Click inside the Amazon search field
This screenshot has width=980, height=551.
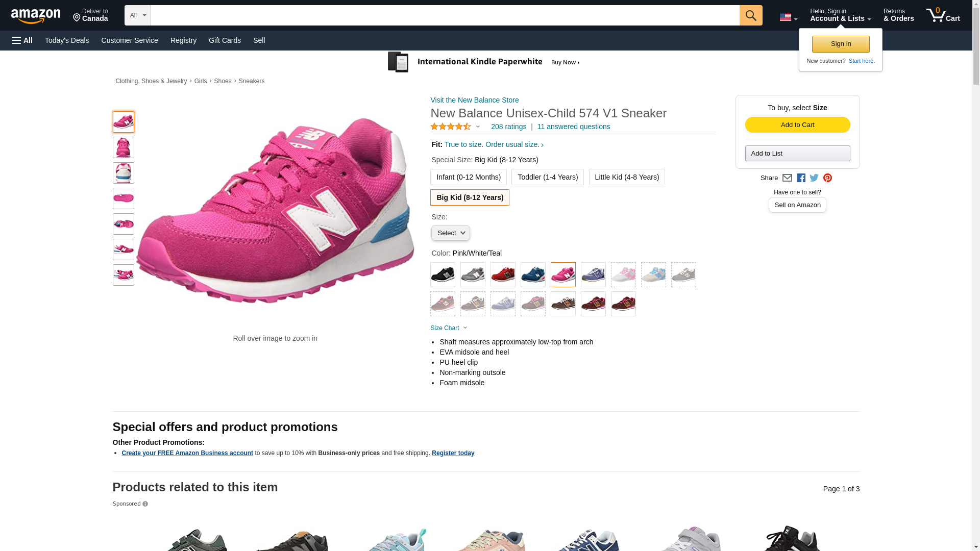444,15
